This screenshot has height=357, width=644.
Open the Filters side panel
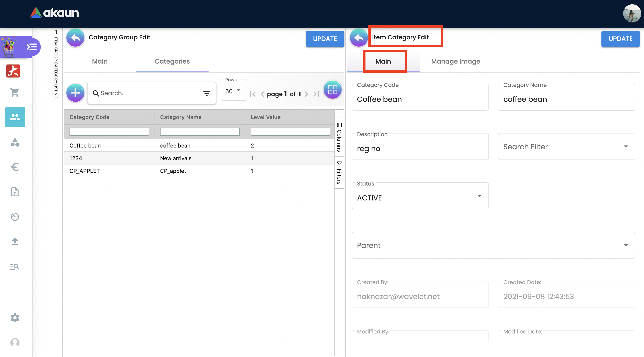coord(339,173)
